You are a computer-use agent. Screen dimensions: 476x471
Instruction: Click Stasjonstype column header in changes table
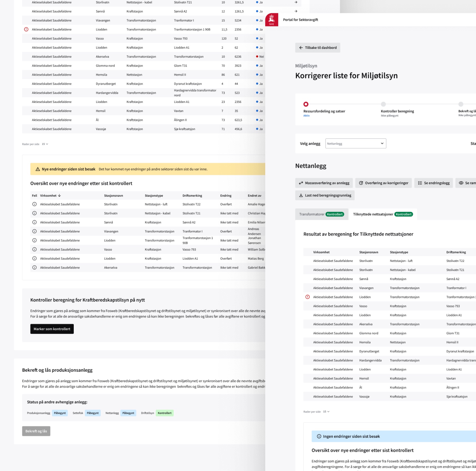point(154,196)
